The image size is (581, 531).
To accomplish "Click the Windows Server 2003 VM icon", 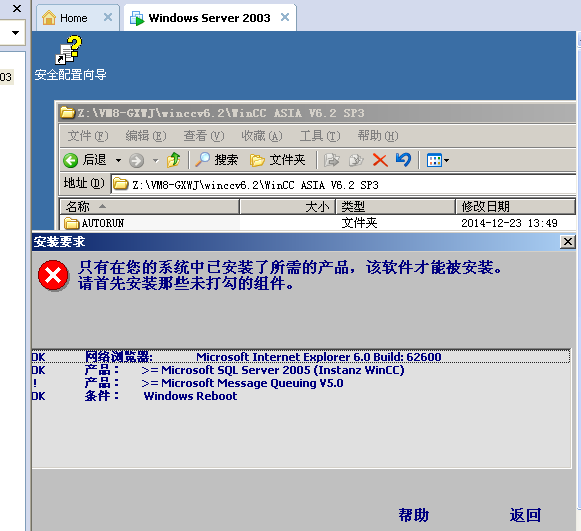I will click(x=137, y=18).
